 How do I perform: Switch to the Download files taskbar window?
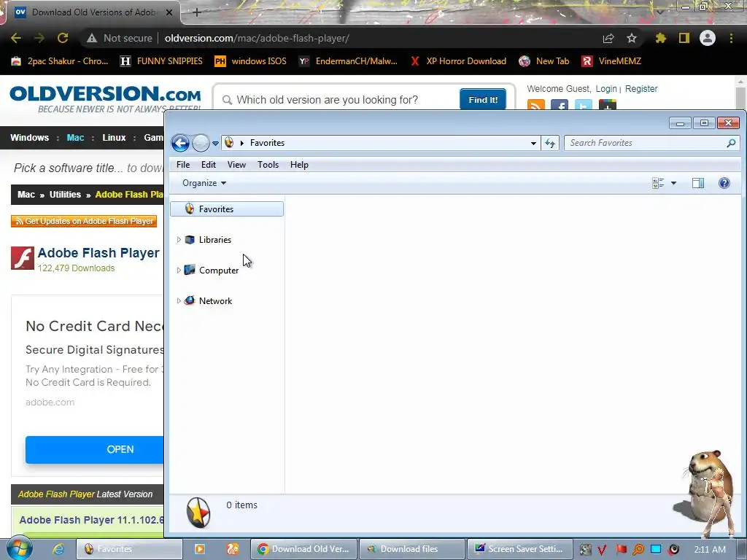[x=411, y=549]
